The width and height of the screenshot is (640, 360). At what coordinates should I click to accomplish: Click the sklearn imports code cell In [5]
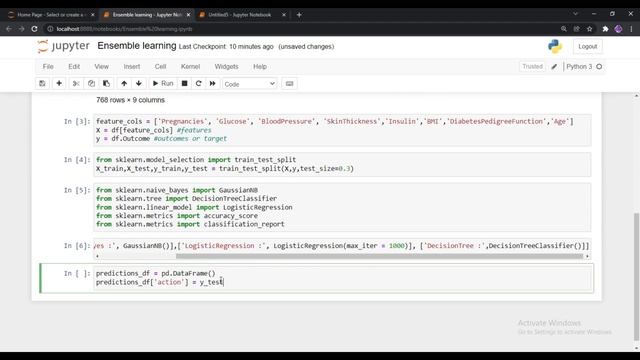pyautogui.click(x=342, y=207)
